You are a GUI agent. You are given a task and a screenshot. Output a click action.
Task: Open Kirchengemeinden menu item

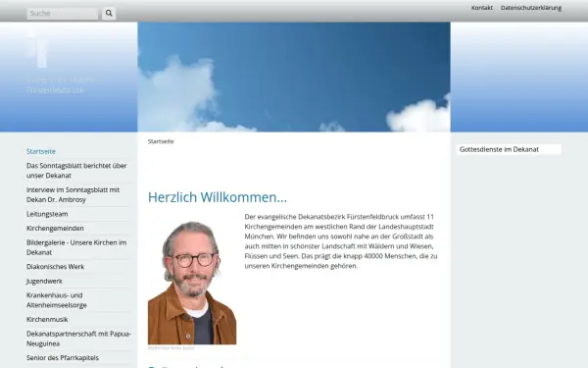(55, 229)
